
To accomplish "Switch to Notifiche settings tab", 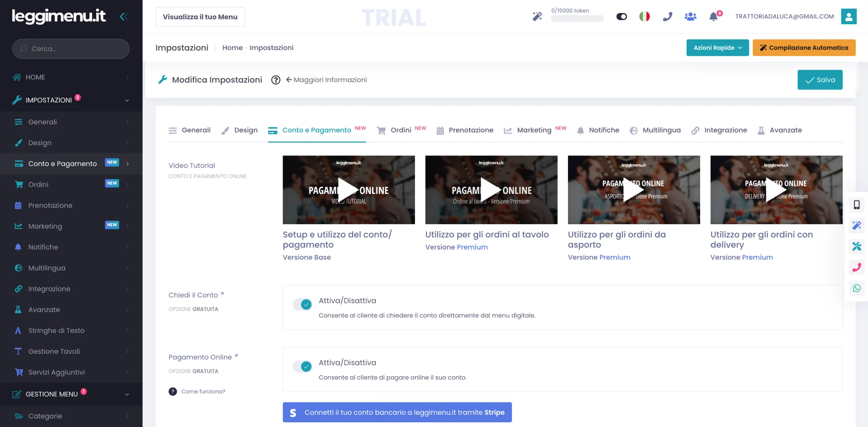I will pos(598,130).
